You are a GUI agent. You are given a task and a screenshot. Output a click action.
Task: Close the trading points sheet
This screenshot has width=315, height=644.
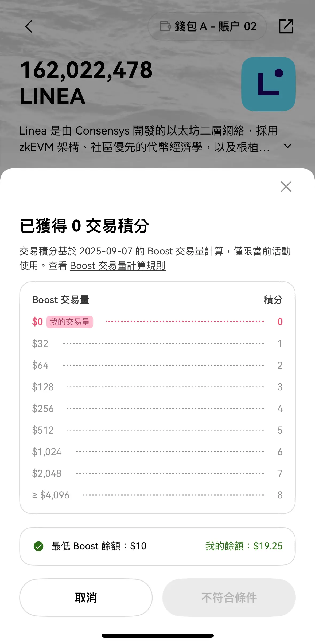point(286,187)
